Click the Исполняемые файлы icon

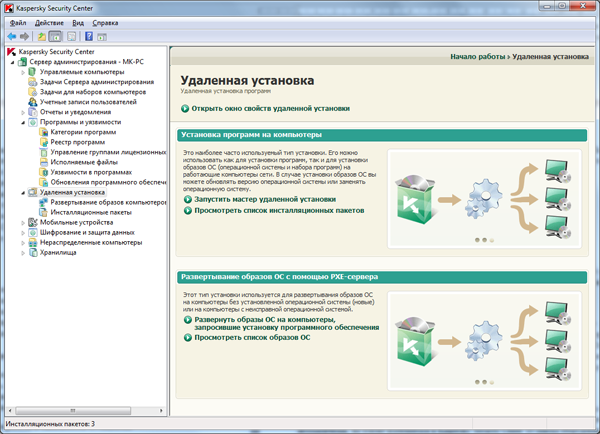click(44, 162)
